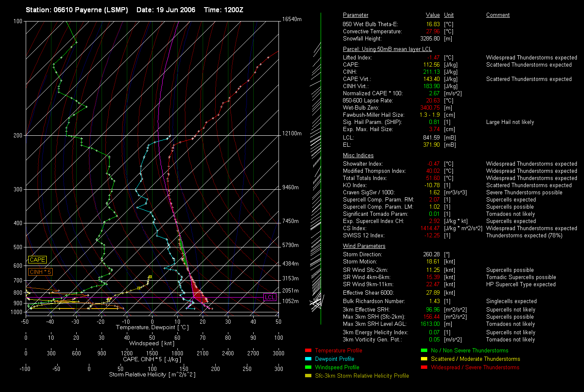Click the Lifted Index value -1.47
Image resolution: width=584 pixels, height=392 pixels.
tap(433, 58)
